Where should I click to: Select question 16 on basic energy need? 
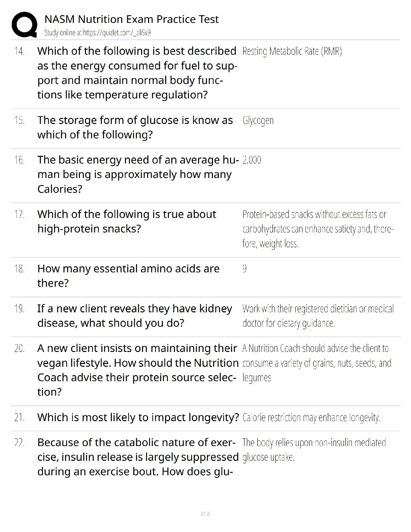pyautogui.click(x=138, y=174)
